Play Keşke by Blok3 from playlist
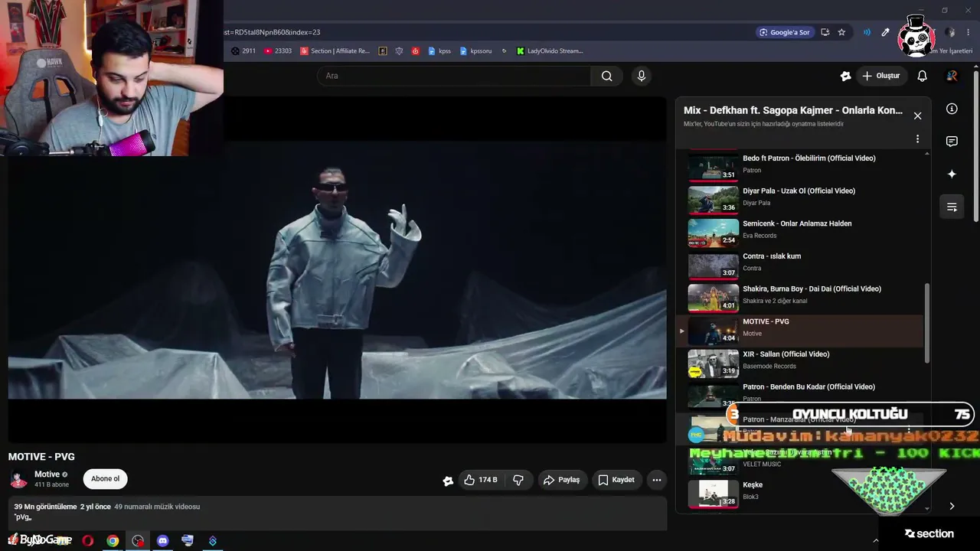Image resolution: width=980 pixels, height=551 pixels. tap(801, 494)
